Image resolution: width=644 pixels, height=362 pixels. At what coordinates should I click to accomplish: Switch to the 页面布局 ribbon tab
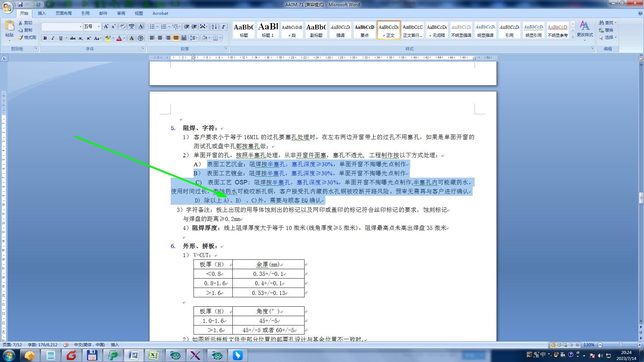tap(63, 13)
